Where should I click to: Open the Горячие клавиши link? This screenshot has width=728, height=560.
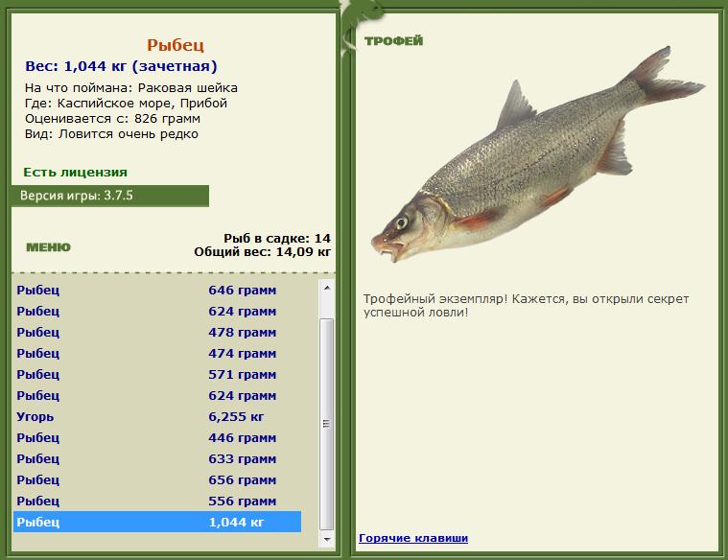[413, 538]
